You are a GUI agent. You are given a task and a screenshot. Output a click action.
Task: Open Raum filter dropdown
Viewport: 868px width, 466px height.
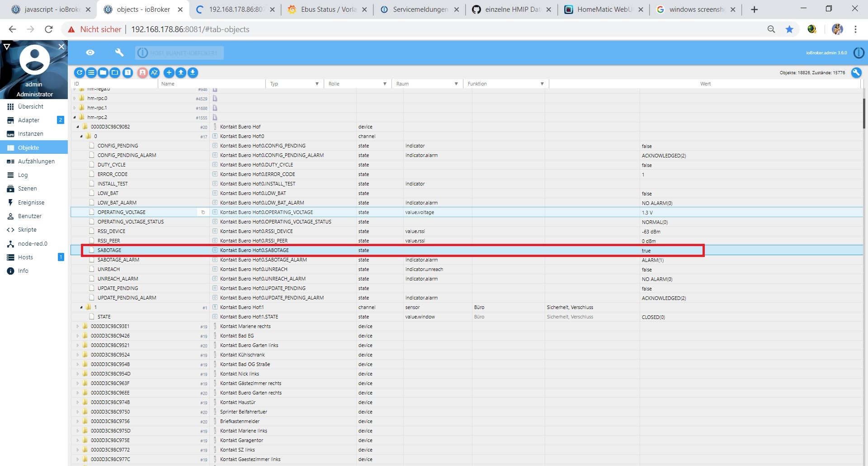click(456, 84)
